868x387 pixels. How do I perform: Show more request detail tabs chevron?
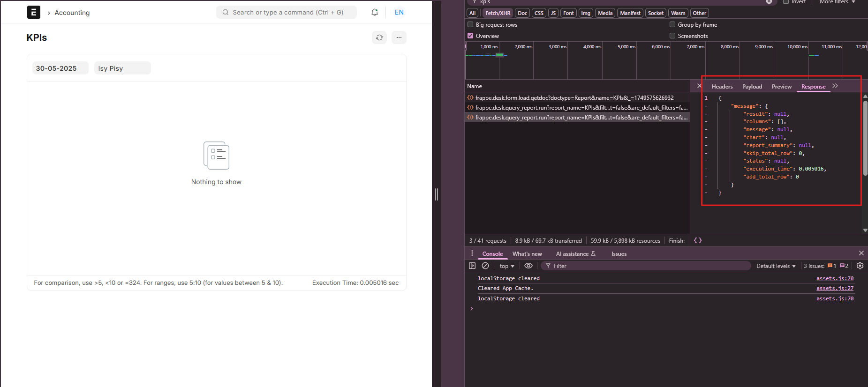coord(835,86)
